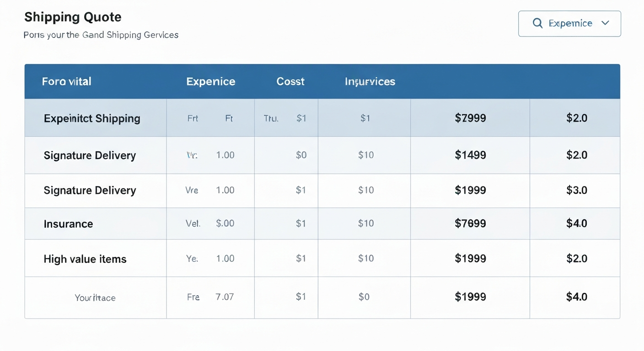Sort by the Foro vital column header
The image size is (644, 351).
tap(67, 81)
